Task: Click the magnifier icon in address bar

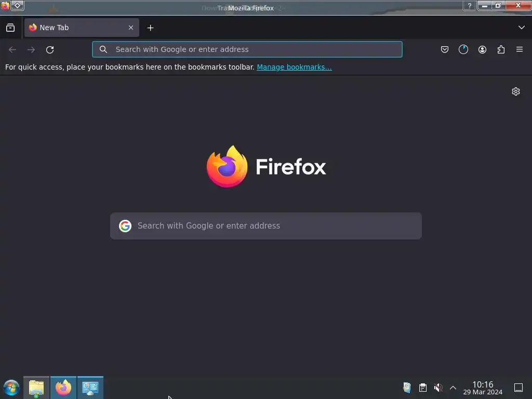Action: coord(103,49)
